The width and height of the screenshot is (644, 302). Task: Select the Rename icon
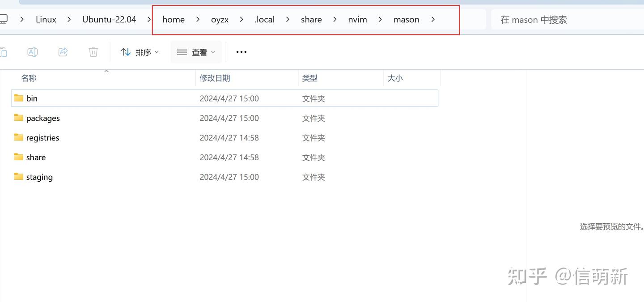(x=32, y=51)
